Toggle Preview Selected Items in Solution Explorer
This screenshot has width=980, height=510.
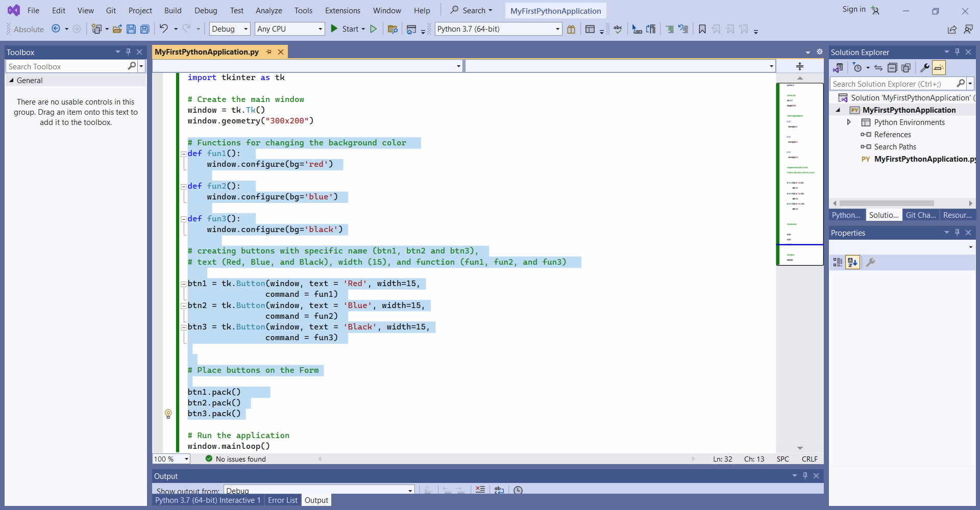tap(939, 68)
